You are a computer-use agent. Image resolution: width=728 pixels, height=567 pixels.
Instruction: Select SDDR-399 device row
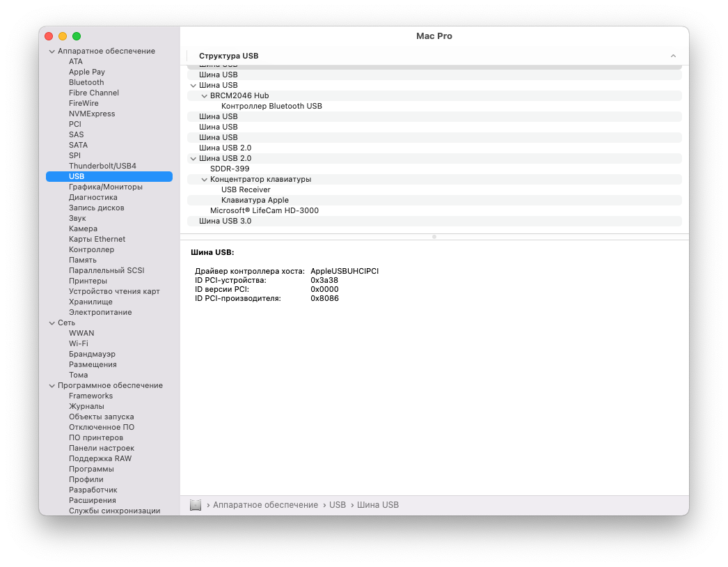coord(434,169)
